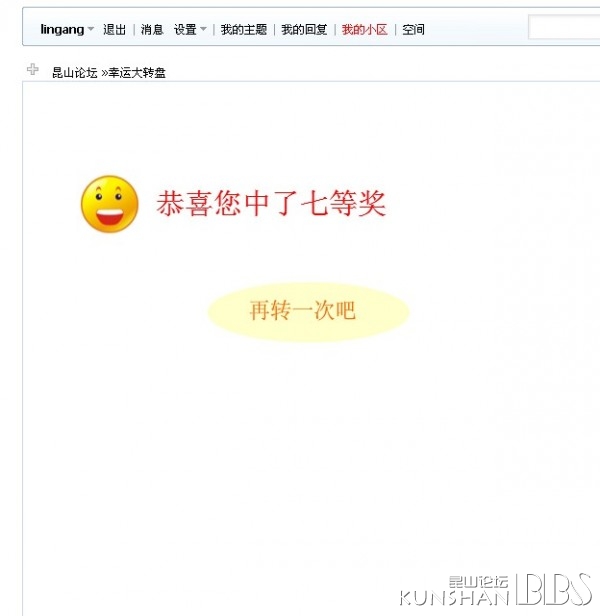Image resolution: width=600 pixels, height=616 pixels.
Task: Click the 昆山论坛 text in the logo
Action: (478, 582)
